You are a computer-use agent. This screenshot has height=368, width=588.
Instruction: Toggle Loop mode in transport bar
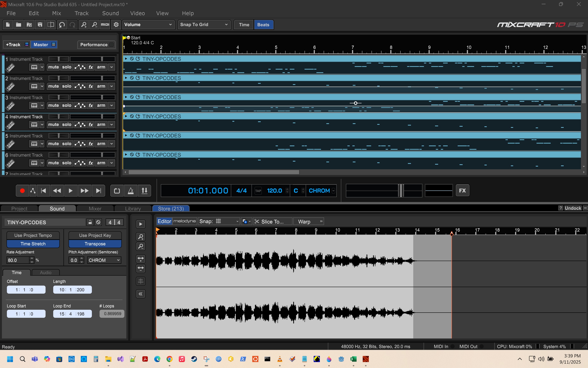click(117, 191)
